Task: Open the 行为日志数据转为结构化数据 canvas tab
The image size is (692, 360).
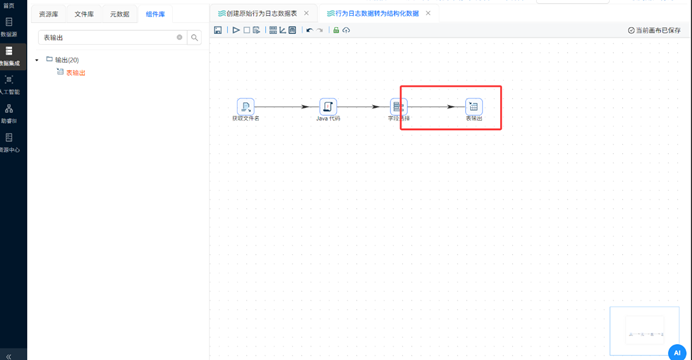Action: pyautogui.click(x=373, y=14)
